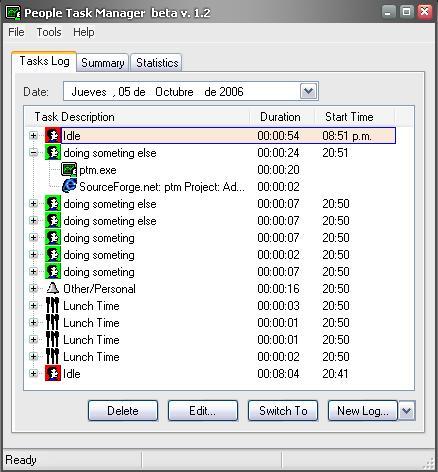Expand the Other/Personal task entry

[x=33, y=289]
